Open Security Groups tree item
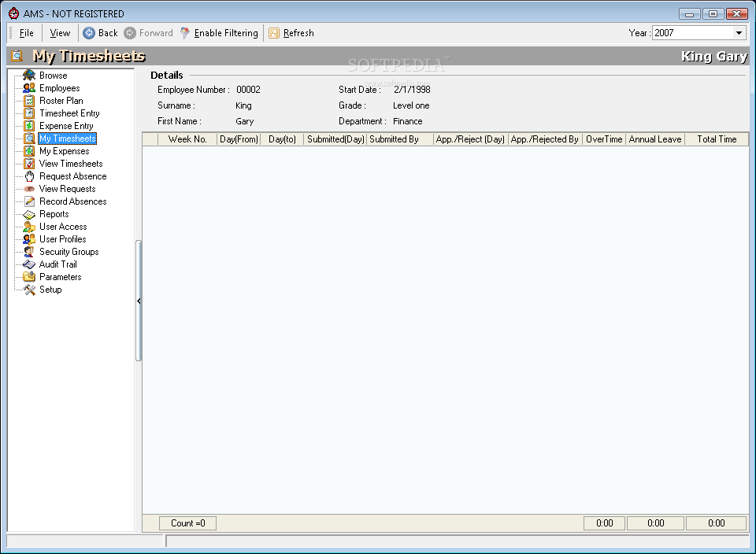Viewport: 756px width, 554px height. click(69, 252)
